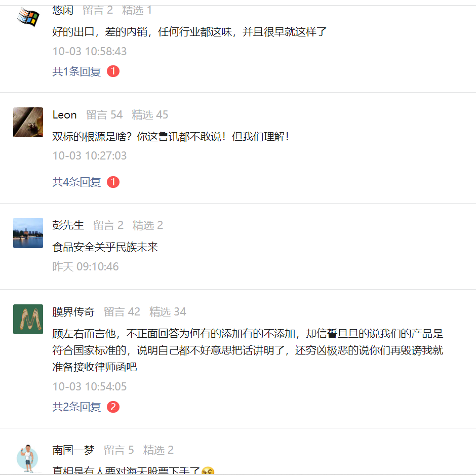This screenshot has width=476, height=475.
Task: Open the username 彭先生
Action: click(x=68, y=225)
